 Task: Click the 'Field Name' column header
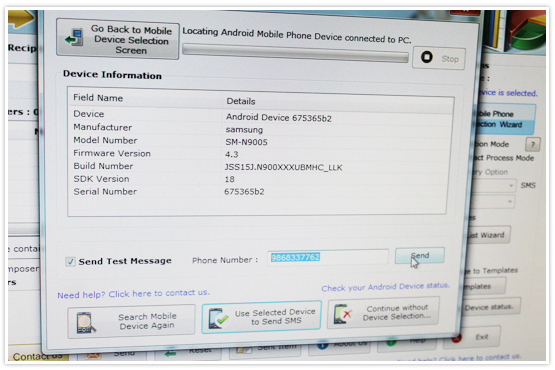click(98, 98)
